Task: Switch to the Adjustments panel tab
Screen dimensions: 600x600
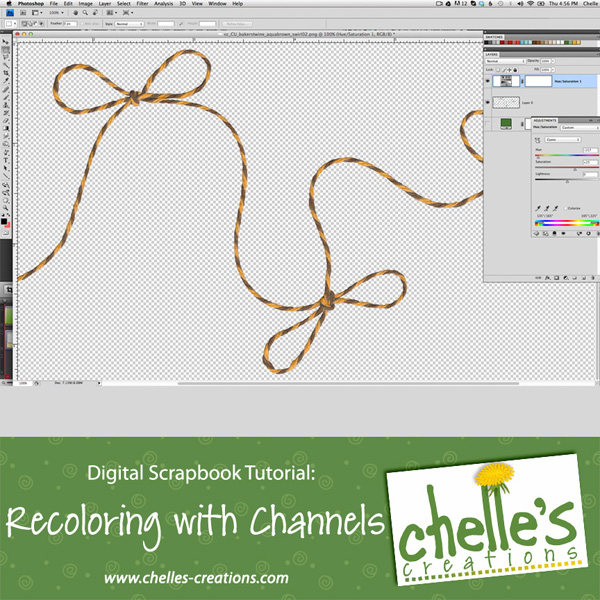Action: 545,121
